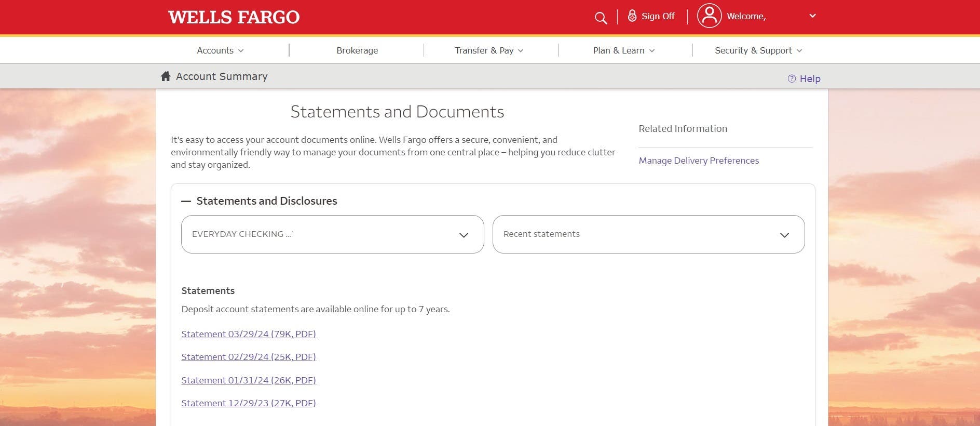The width and height of the screenshot is (980, 426).
Task: Click the home icon beside Account Summary
Action: pyautogui.click(x=166, y=76)
